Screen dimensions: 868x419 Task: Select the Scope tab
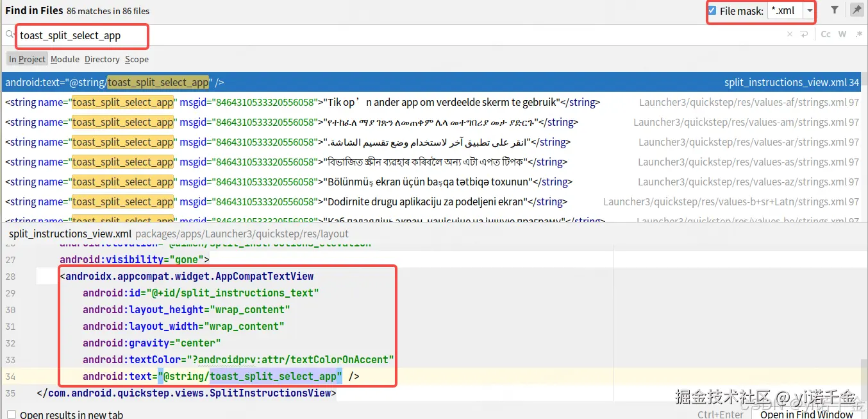click(x=137, y=59)
